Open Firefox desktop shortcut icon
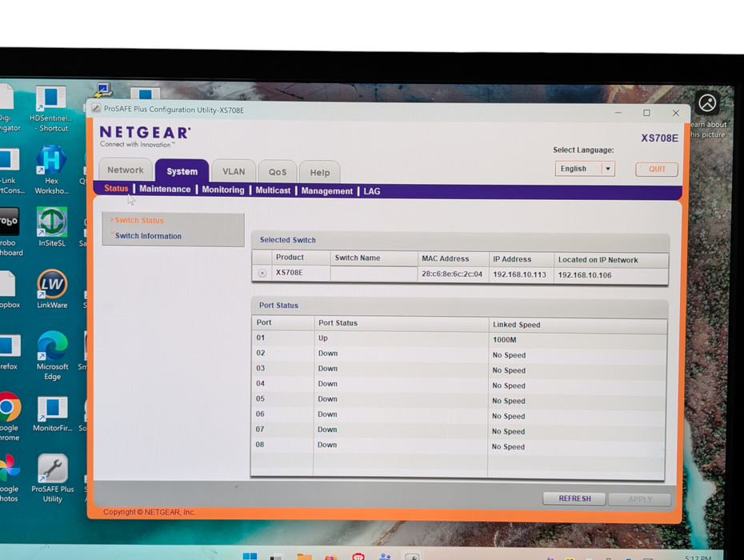Image resolution: width=744 pixels, height=560 pixels. 10,352
